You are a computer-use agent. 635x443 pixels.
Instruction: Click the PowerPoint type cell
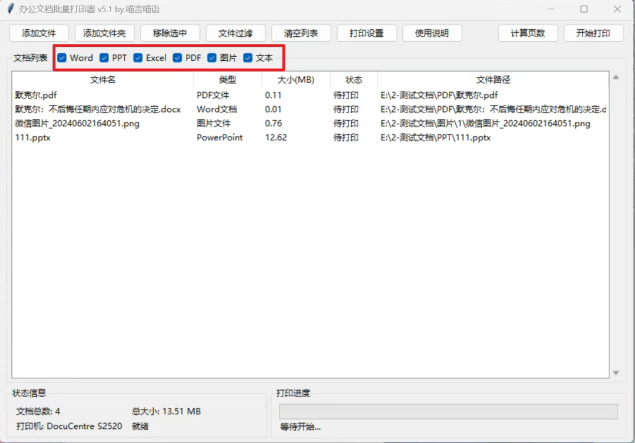pos(219,138)
